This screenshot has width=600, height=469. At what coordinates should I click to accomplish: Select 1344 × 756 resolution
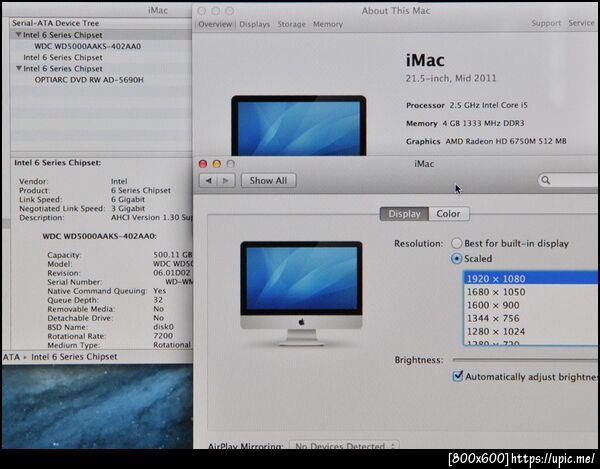click(x=531, y=318)
